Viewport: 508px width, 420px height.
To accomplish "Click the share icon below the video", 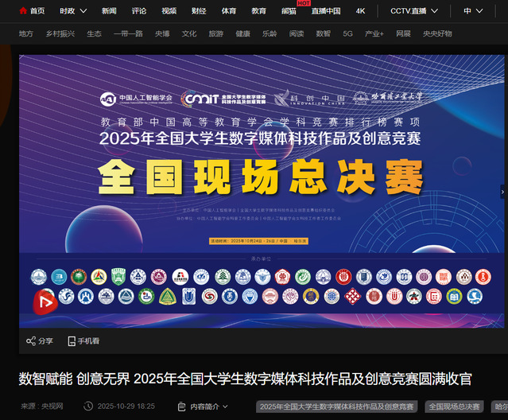I will (31, 341).
